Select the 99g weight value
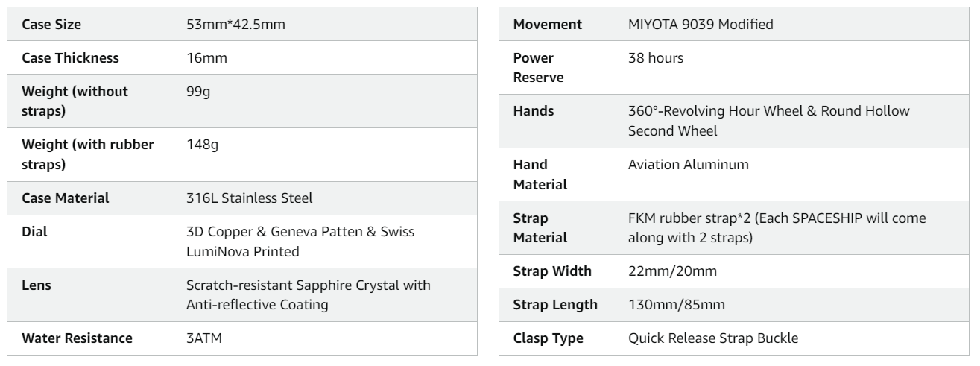 point(197,92)
